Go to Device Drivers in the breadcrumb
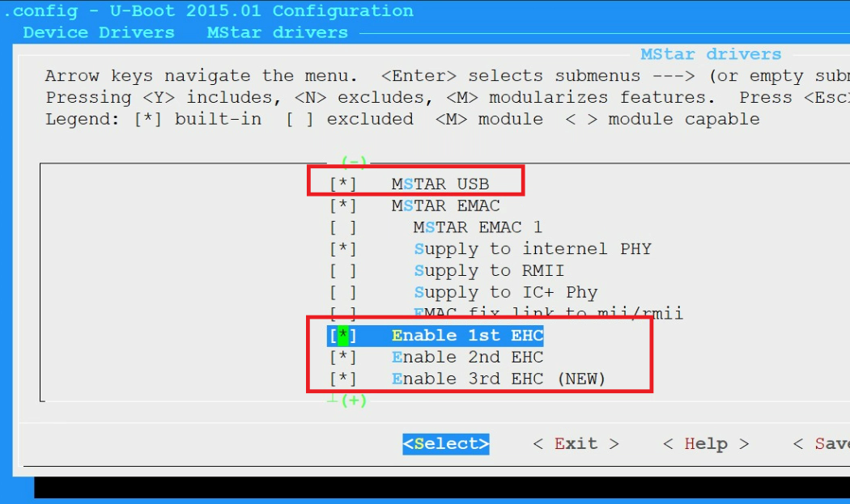Screen dimensions: 850x504 pyautogui.click(x=98, y=33)
